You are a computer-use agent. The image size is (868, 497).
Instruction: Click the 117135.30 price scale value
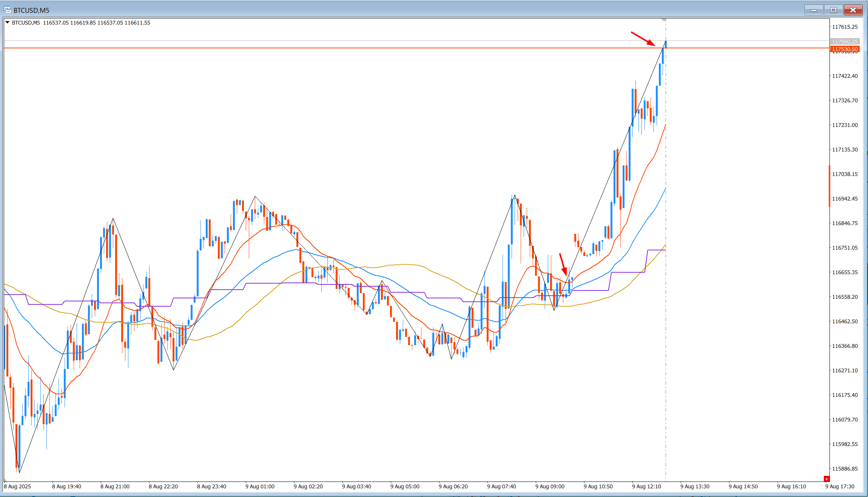pyautogui.click(x=845, y=150)
